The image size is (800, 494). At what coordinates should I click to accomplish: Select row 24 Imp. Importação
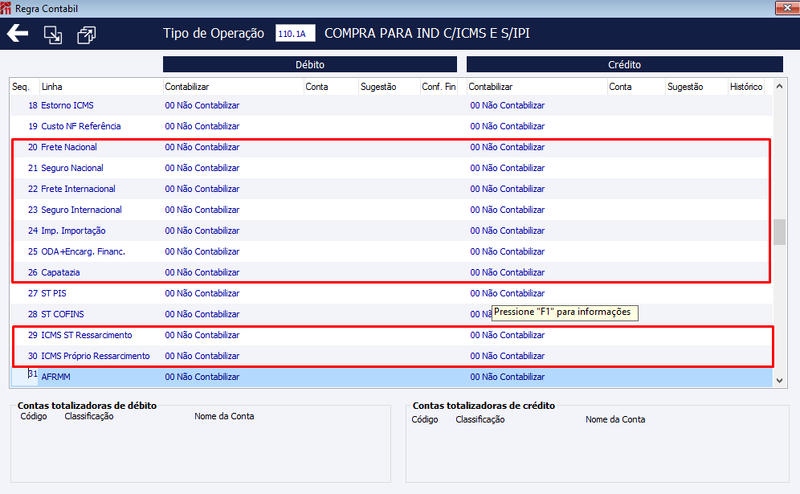point(391,231)
